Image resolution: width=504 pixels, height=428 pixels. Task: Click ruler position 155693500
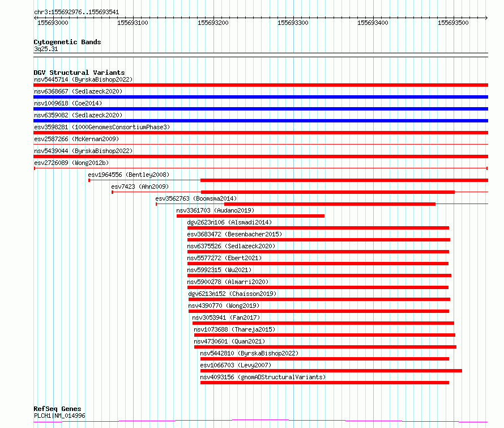453,23
